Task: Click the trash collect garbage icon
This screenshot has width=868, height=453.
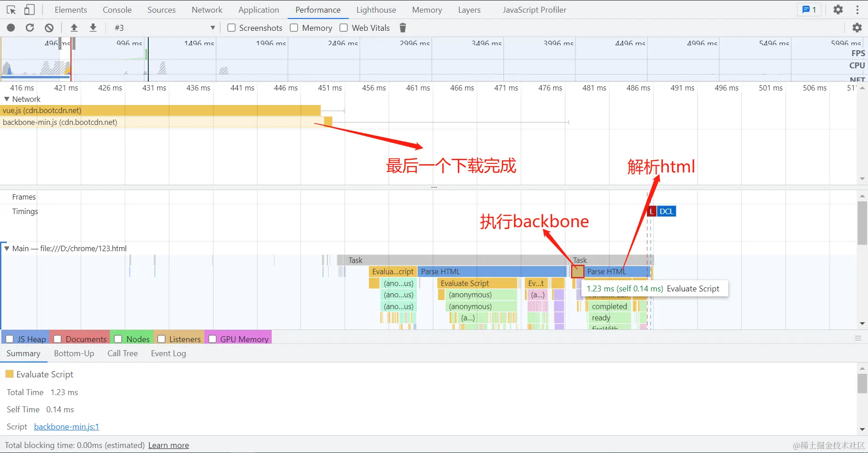Action: tap(403, 28)
